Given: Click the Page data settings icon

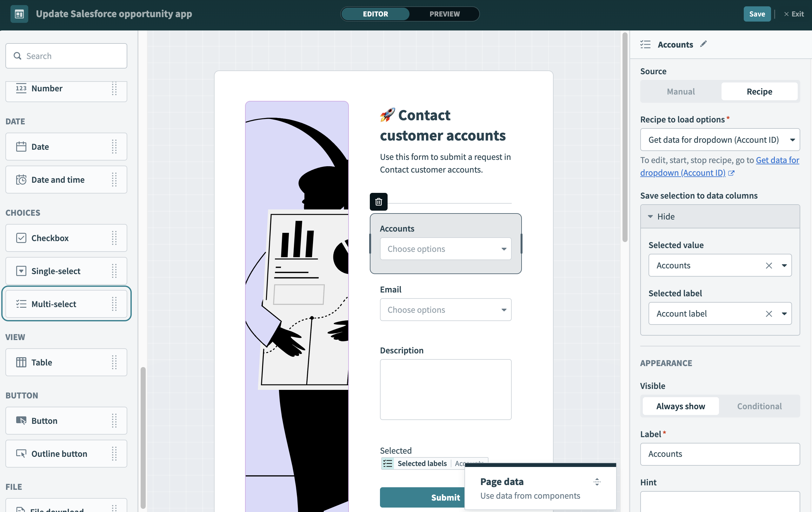Looking at the screenshot, I should [597, 482].
